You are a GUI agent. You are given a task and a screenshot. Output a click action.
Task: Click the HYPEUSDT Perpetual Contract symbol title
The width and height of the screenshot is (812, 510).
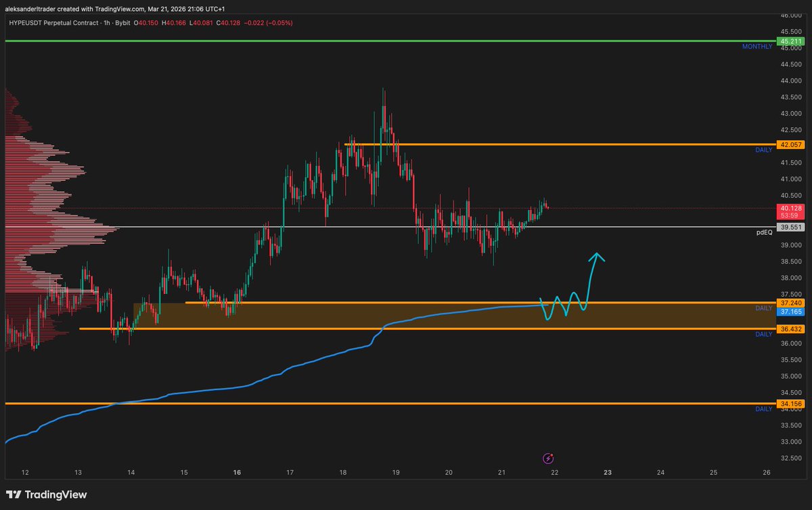[53, 22]
